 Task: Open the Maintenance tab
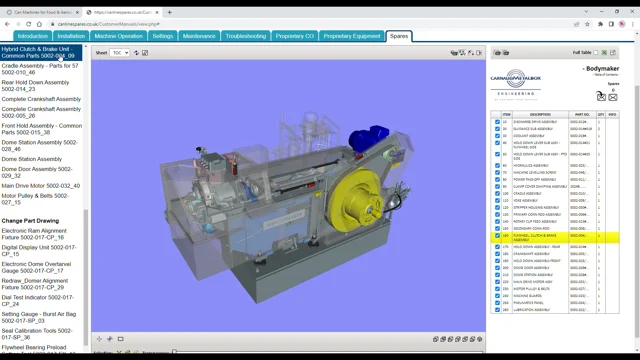(199, 36)
